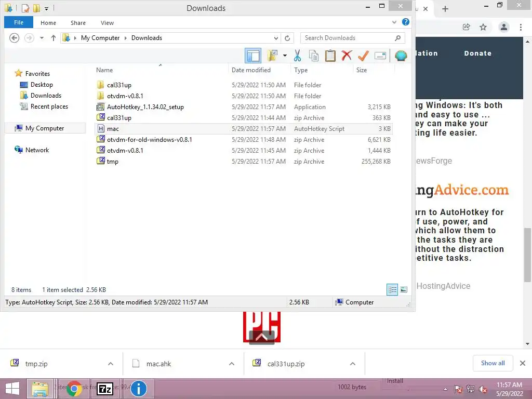
Task: Click the Cut scissors icon
Action: pyautogui.click(x=297, y=56)
